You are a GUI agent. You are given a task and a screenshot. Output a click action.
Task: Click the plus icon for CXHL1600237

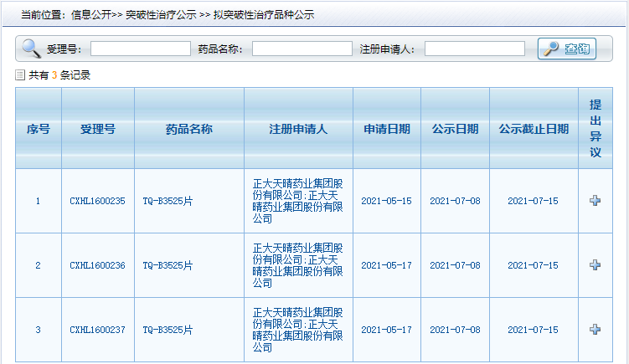coord(595,330)
